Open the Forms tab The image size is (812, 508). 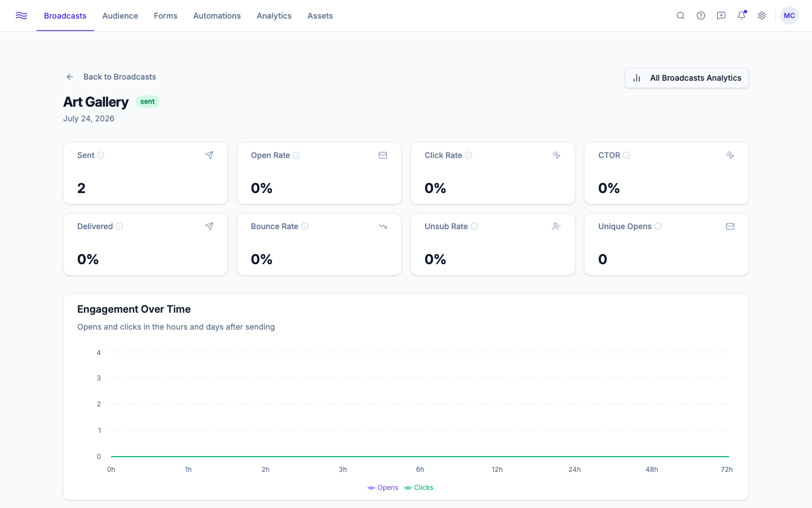(x=166, y=16)
